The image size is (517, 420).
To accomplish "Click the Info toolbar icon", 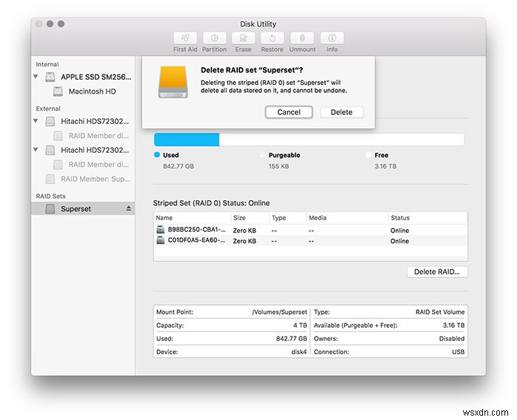I will (x=332, y=38).
